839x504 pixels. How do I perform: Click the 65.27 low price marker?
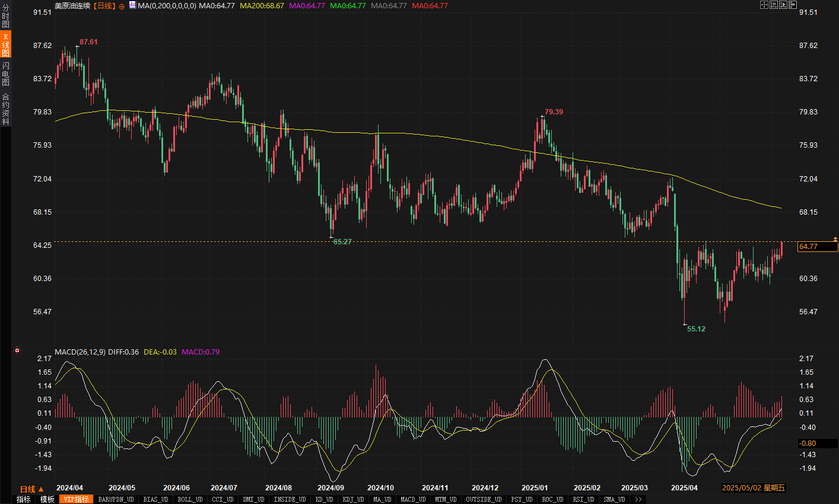pos(342,242)
